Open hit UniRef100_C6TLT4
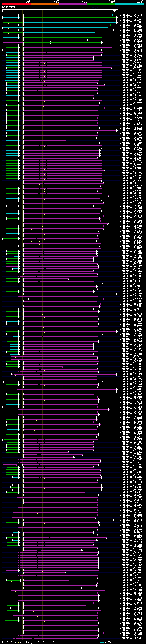The image size is (146, 644). (131, 15)
